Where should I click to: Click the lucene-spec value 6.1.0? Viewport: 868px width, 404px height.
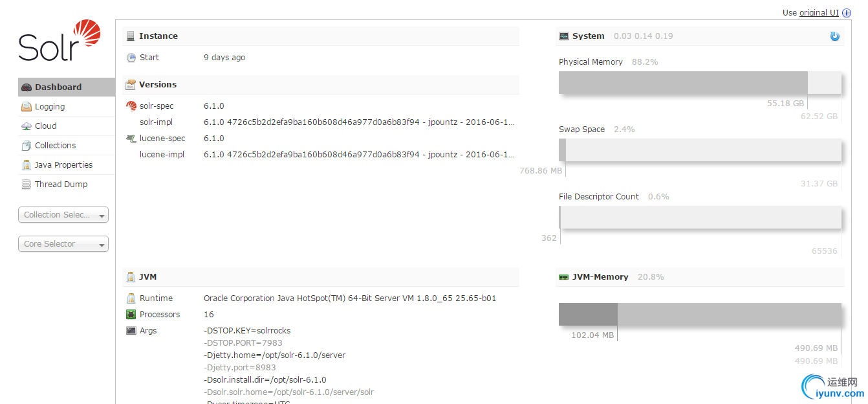pos(214,139)
